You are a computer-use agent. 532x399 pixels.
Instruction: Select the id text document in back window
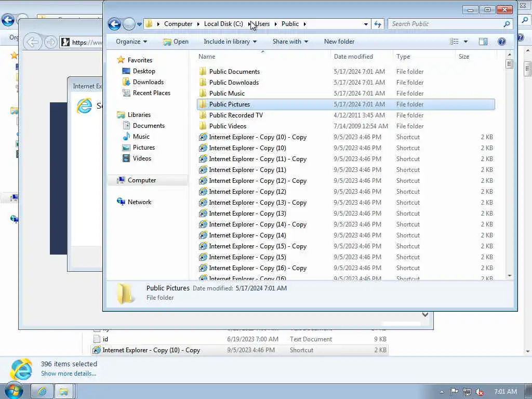click(105, 339)
